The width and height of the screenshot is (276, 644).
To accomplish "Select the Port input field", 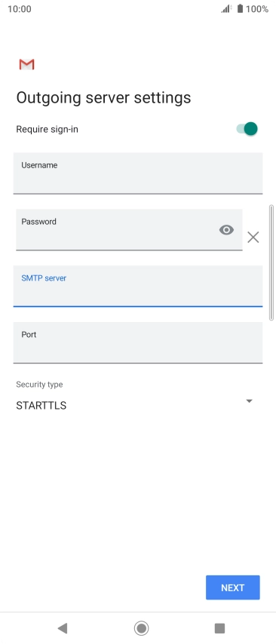I will [x=138, y=342].
